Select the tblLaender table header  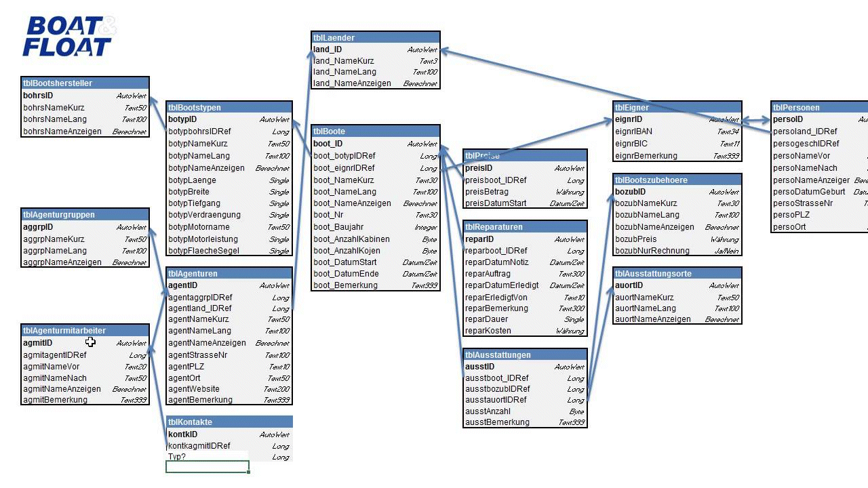click(375, 38)
